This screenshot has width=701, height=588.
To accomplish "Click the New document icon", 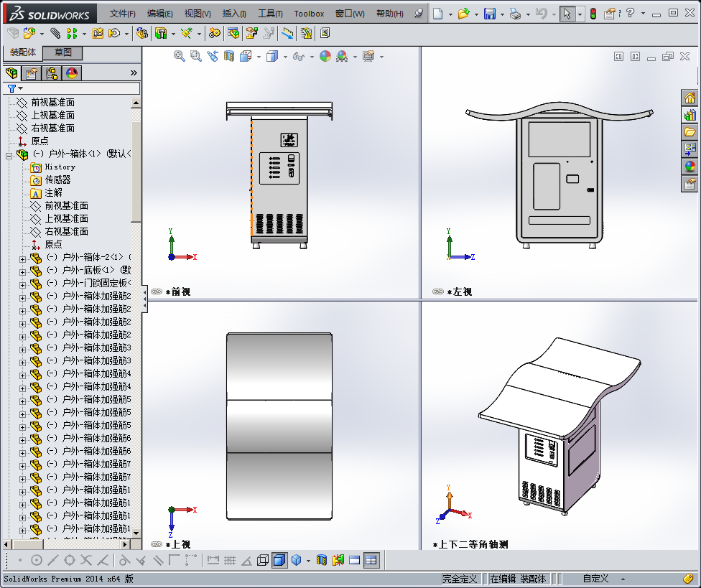I will (x=437, y=14).
